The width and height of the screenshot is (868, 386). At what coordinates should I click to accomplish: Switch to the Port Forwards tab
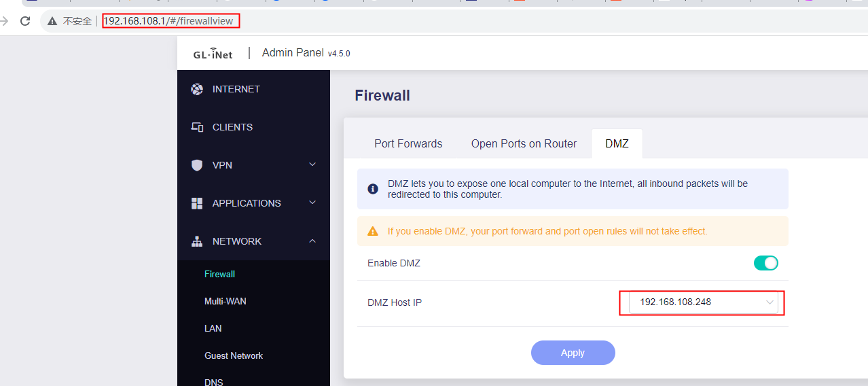click(408, 143)
